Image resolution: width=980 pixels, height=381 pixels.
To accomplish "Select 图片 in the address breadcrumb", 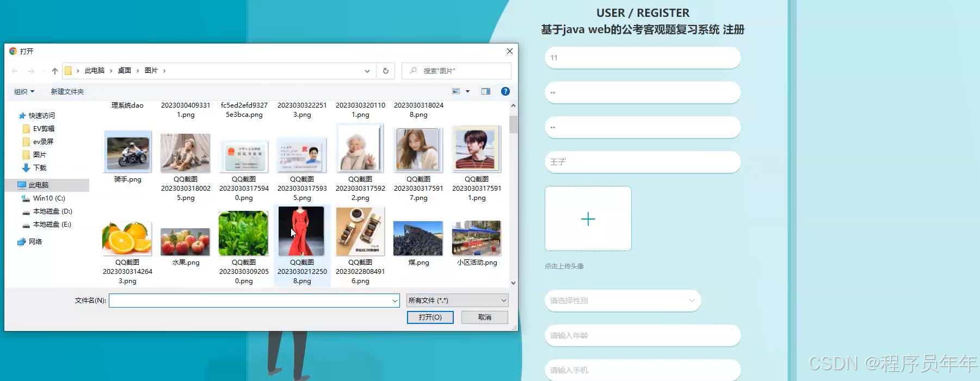I will tap(151, 71).
